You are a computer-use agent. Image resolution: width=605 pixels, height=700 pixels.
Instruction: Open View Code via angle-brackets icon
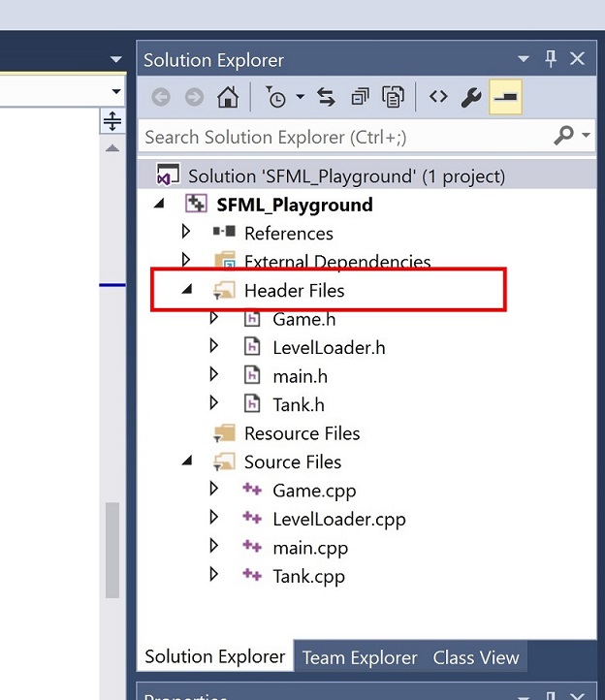click(439, 98)
